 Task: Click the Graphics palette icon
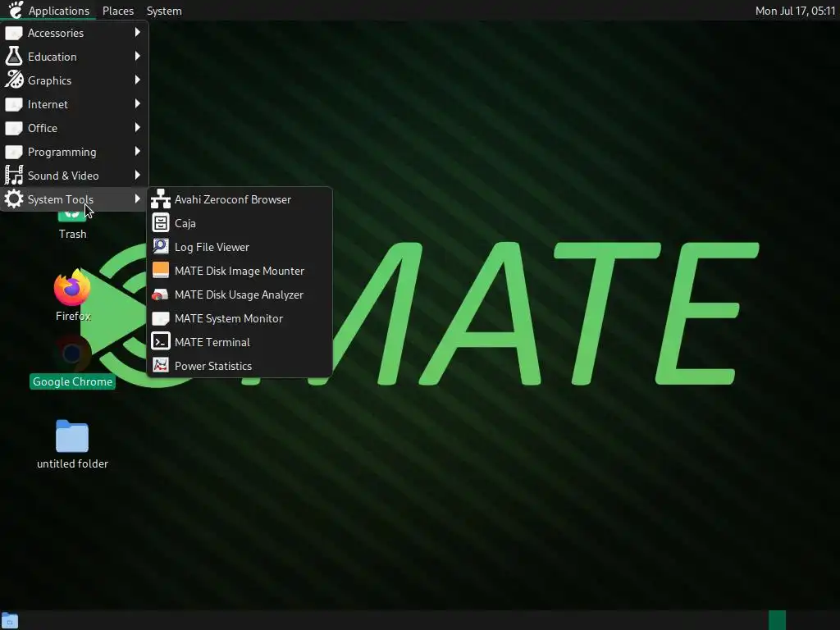[14, 80]
